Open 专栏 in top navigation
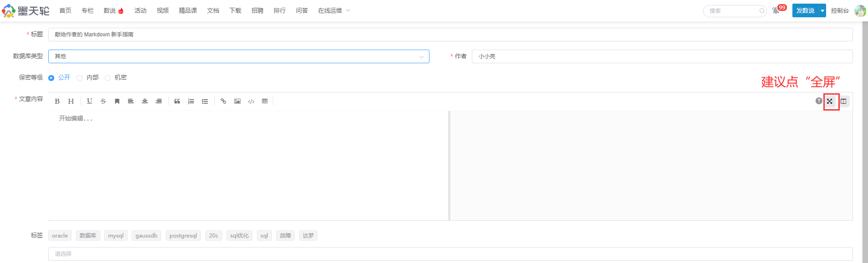 click(x=87, y=10)
